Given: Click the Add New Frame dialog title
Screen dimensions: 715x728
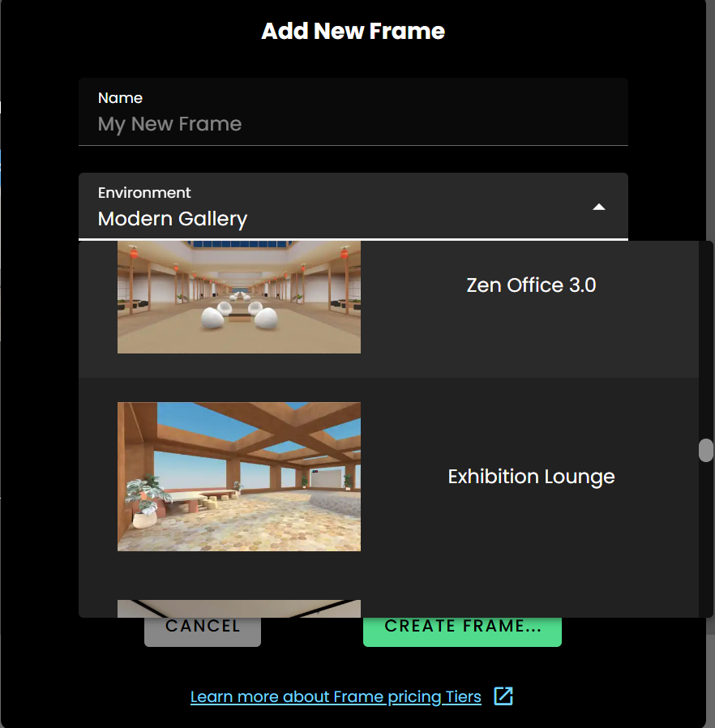Looking at the screenshot, I should tap(353, 32).
